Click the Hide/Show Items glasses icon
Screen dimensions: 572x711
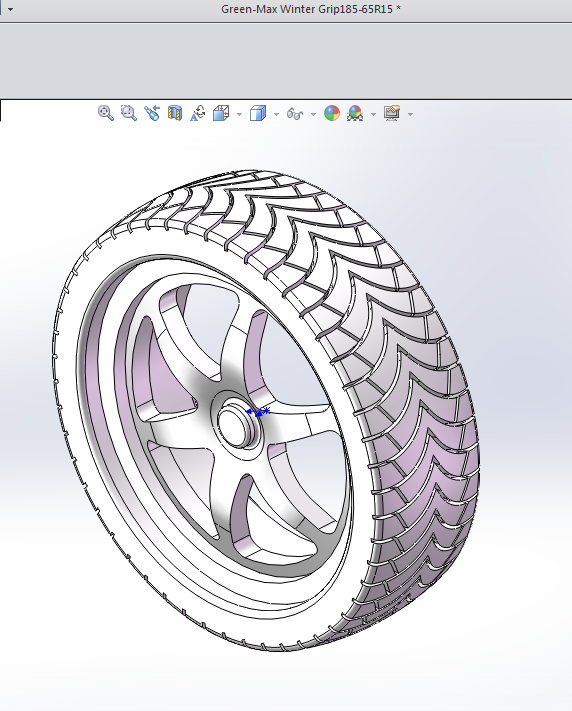click(295, 113)
